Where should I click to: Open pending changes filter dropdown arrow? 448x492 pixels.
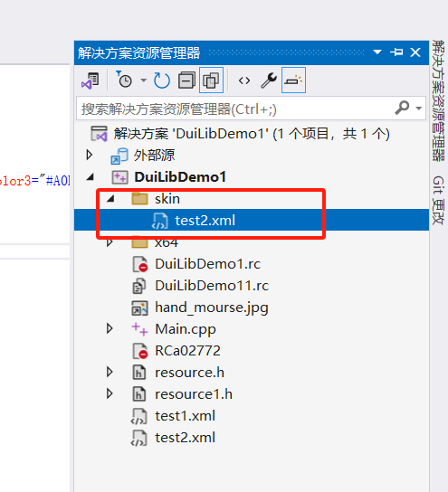[x=144, y=80]
